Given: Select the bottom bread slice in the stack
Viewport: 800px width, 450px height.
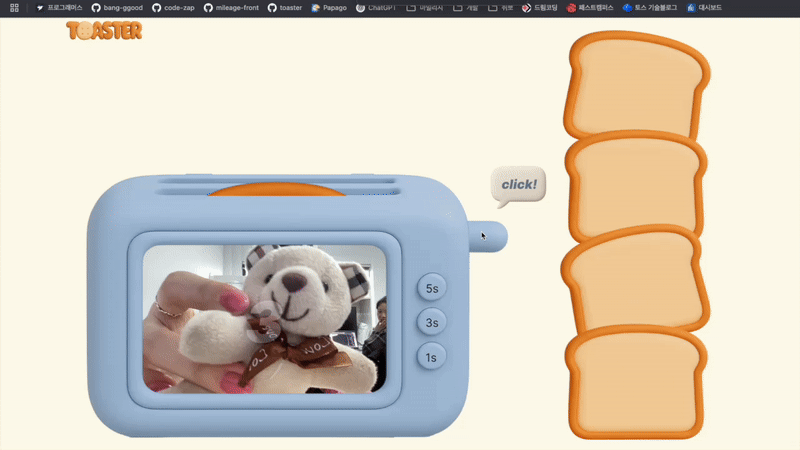Looking at the screenshot, I should [636, 383].
